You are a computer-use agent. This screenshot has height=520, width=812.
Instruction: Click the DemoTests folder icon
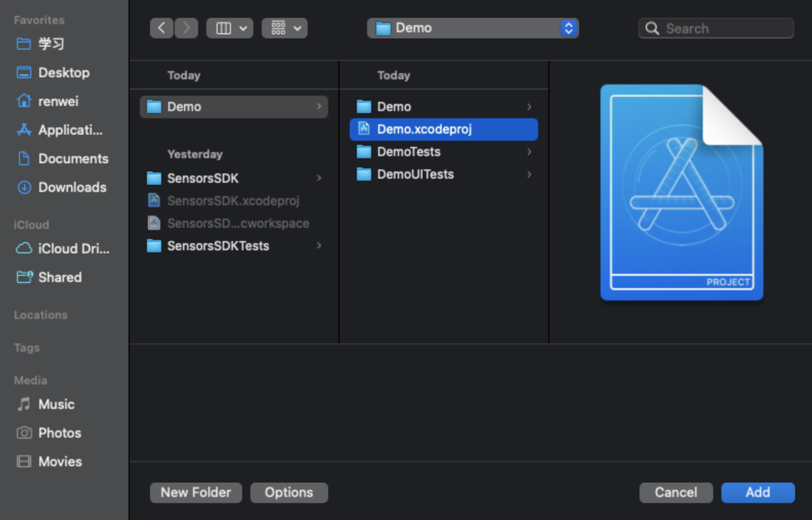[x=364, y=151]
